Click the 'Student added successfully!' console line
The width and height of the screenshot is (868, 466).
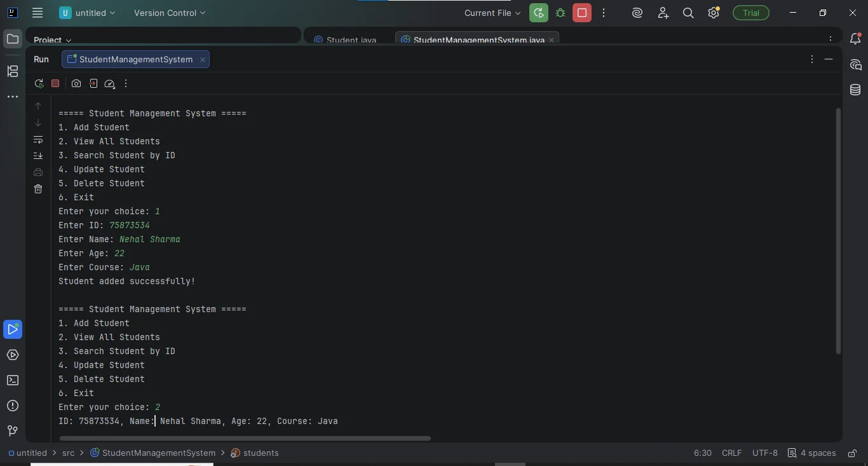pyautogui.click(x=127, y=281)
